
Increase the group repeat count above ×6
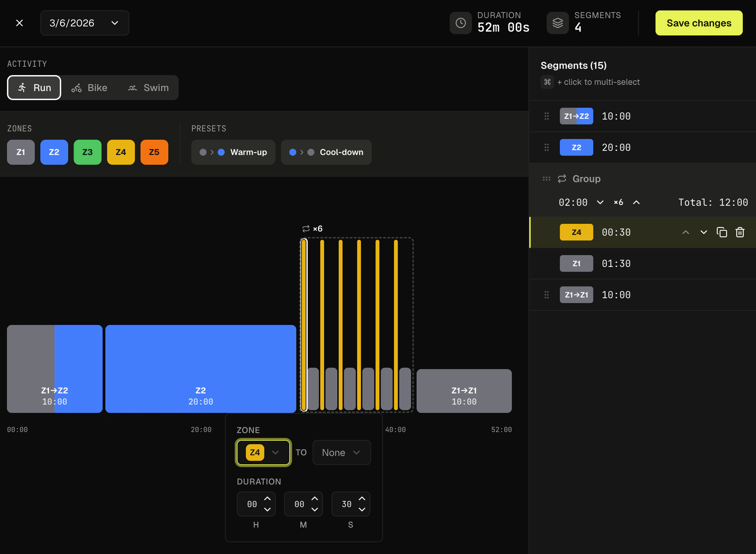(x=636, y=202)
